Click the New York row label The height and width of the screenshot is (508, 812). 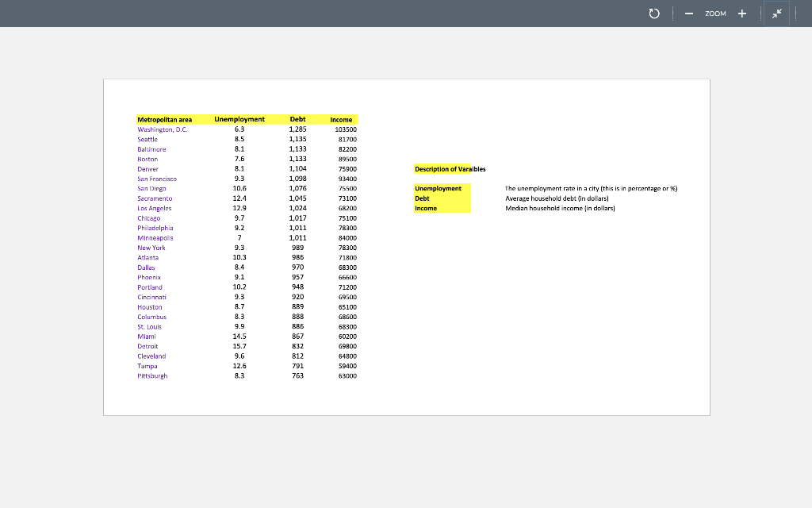[x=151, y=248]
